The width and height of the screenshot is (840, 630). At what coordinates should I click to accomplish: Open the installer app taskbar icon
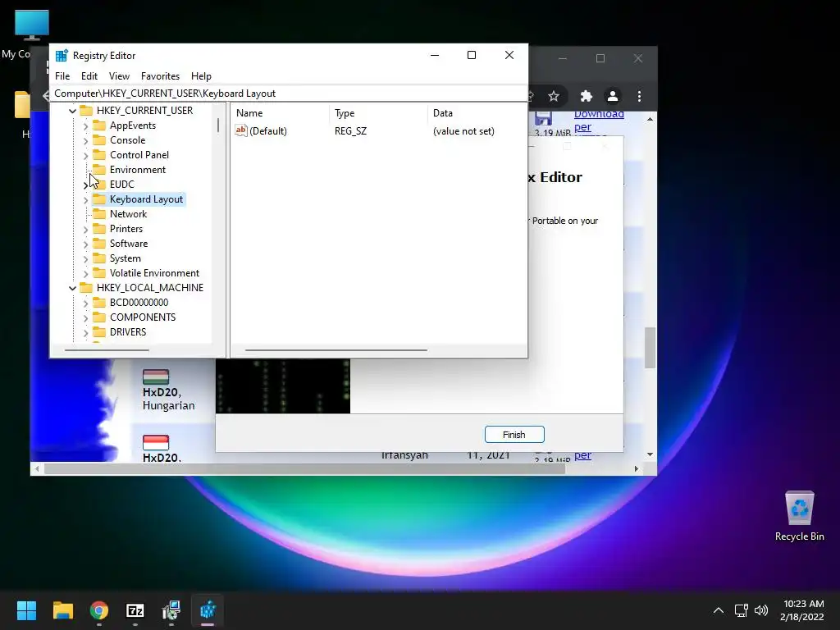[x=171, y=610]
